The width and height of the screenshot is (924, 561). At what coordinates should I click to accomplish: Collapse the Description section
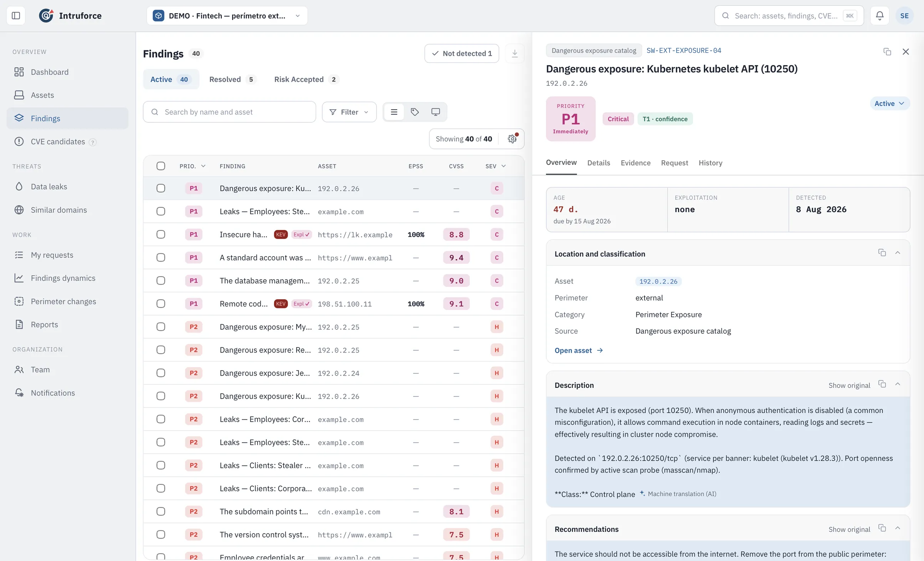tap(897, 384)
